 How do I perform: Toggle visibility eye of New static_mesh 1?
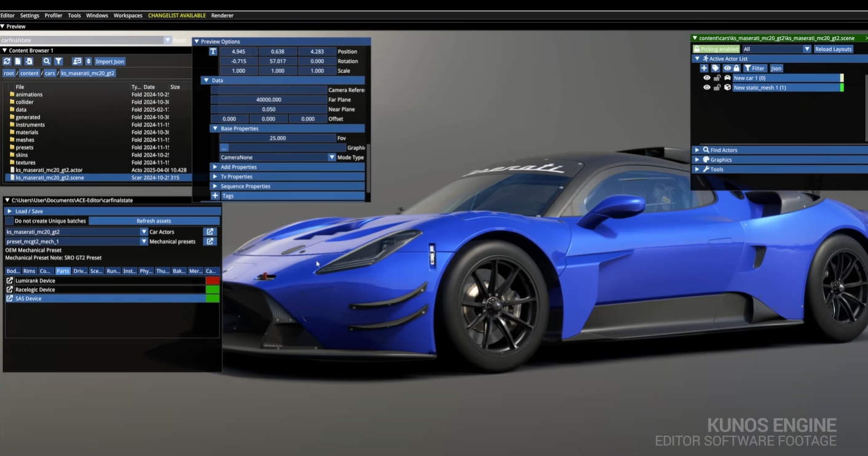(x=707, y=88)
